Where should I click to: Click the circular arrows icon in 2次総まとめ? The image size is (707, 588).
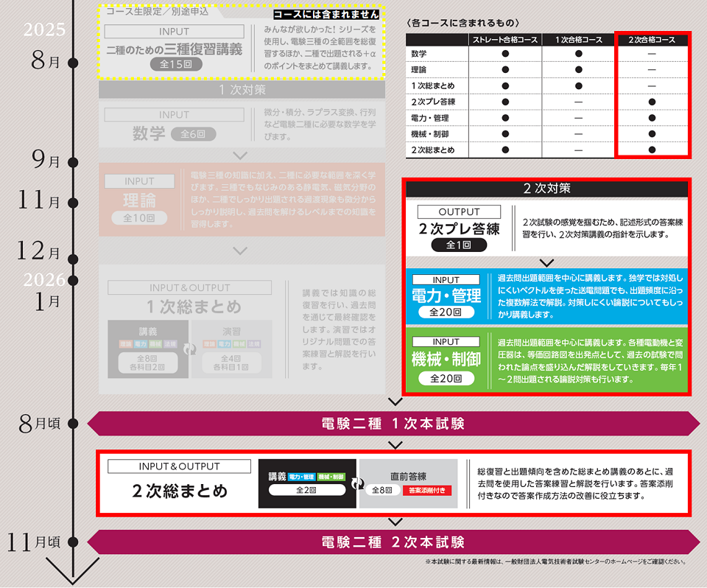[357, 483]
